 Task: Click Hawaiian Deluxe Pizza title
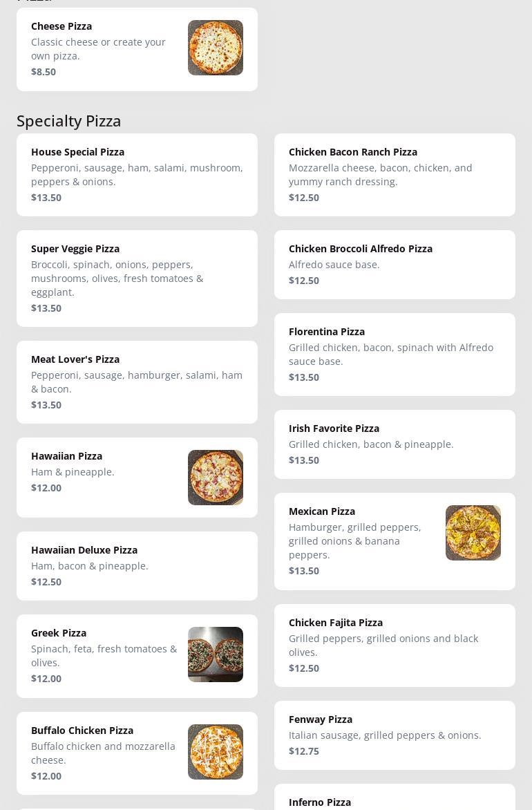pyautogui.click(x=84, y=550)
